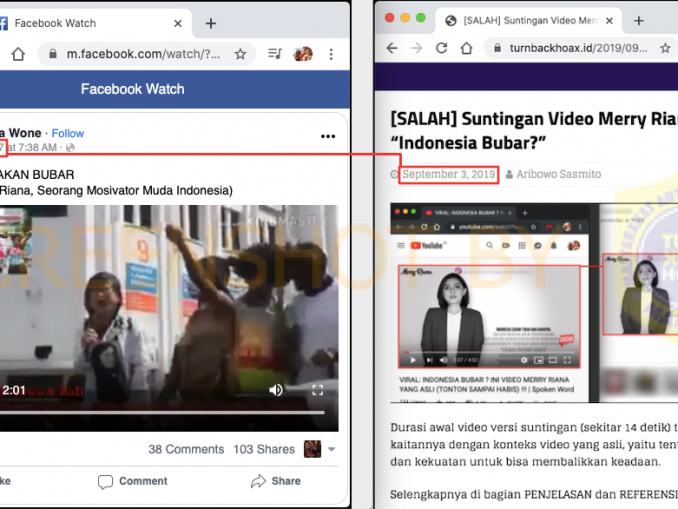Image resolution: width=678 pixels, height=509 pixels.
Task: Open the media control icon in Facebook window
Action: [x=275, y=54]
